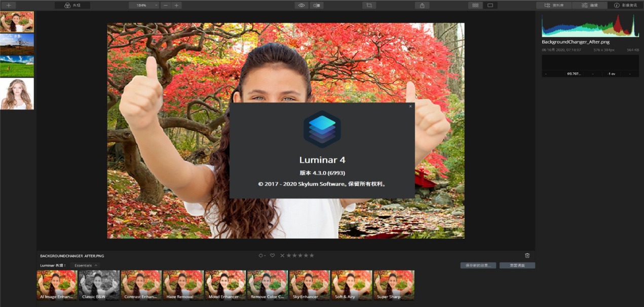Click the Luminar 4 logo in about dialog
Viewport: 644px width, 307px height.
[x=322, y=129]
